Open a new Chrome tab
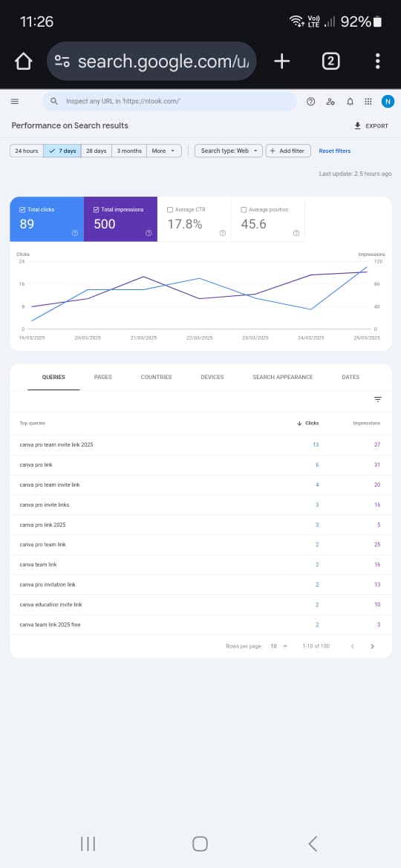This screenshot has width=401, height=868. [x=282, y=62]
